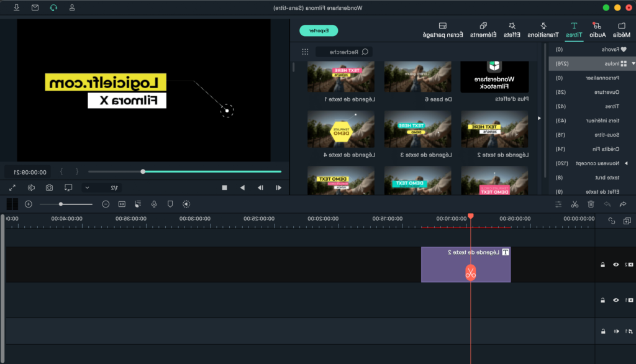Image resolution: width=636 pixels, height=364 pixels.
Task: Switch to the Média tab
Action: (x=621, y=30)
